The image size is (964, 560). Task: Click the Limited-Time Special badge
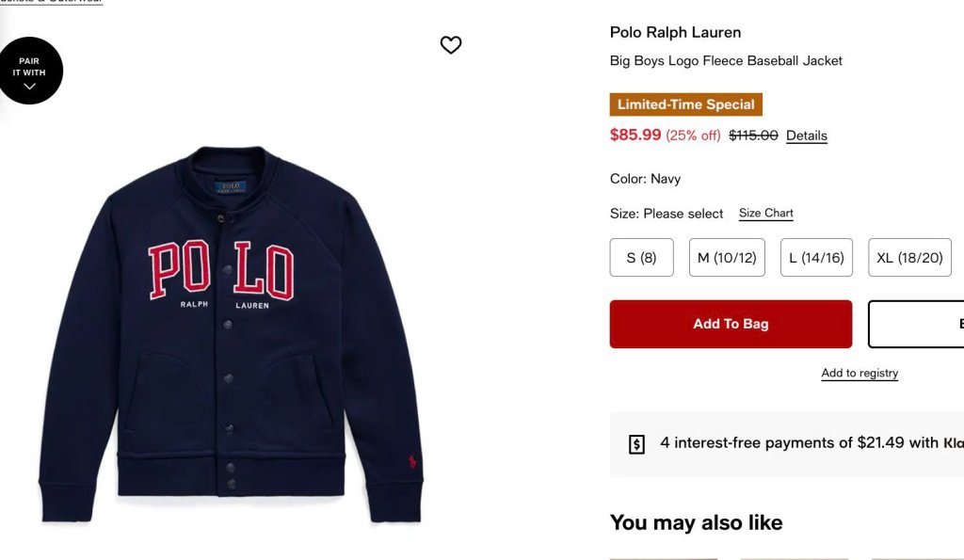pyautogui.click(x=686, y=104)
